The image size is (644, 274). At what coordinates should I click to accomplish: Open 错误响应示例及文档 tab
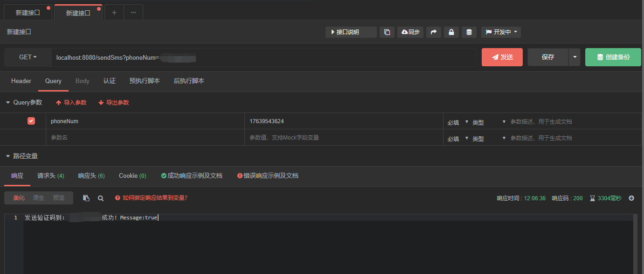pyautogui.click(x=268, y=176)
